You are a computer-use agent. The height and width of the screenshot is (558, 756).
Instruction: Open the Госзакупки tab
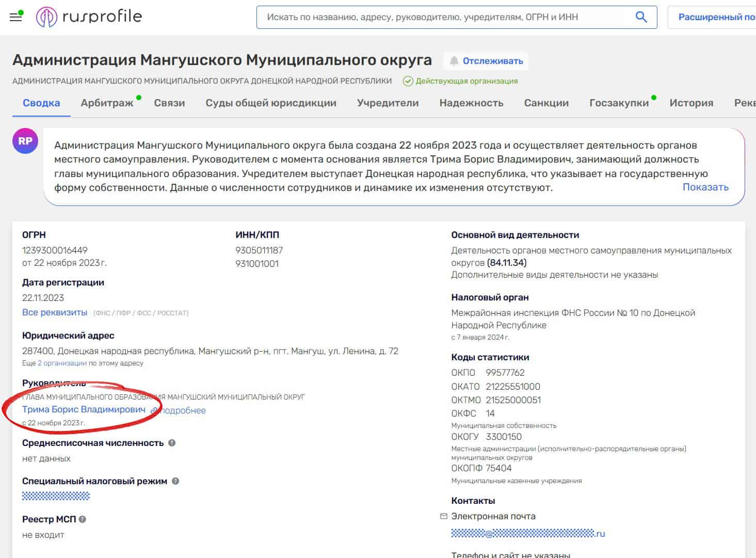(619, 103)
